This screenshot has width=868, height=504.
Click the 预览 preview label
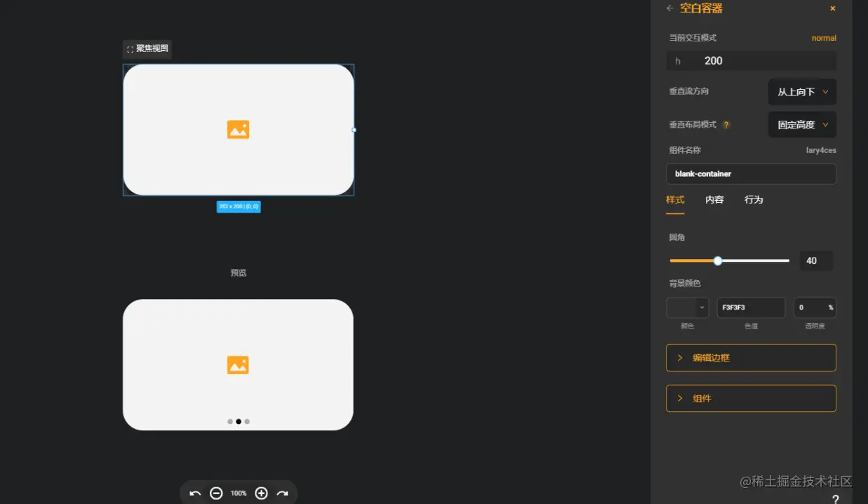coord(239,273)
